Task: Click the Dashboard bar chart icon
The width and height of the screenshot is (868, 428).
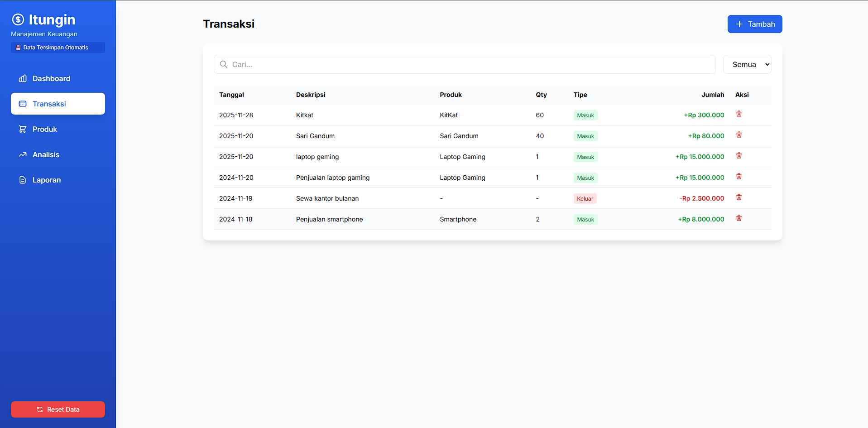Action: click(x=23, y=78)
